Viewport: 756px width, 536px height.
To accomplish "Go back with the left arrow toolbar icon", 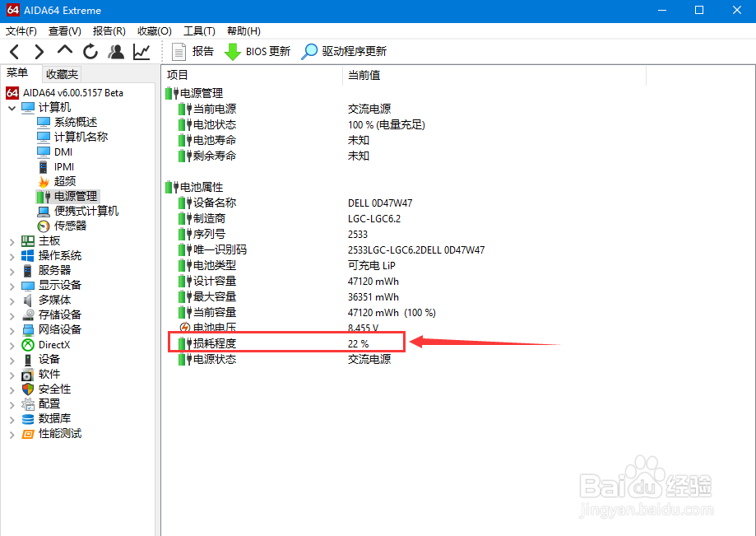I will click(x=15, y=52).
